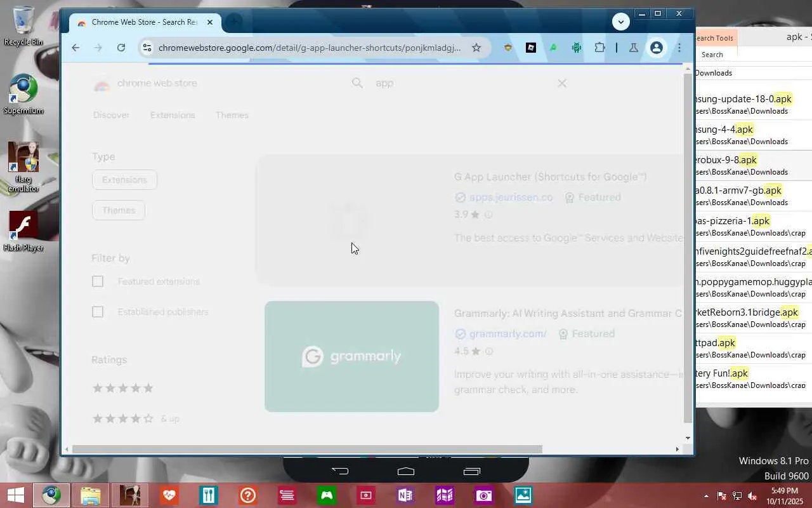The width and height of the screenshot is (812, 508).
Task: Filter type by Extensions chip
Action: tap(124, 180)
